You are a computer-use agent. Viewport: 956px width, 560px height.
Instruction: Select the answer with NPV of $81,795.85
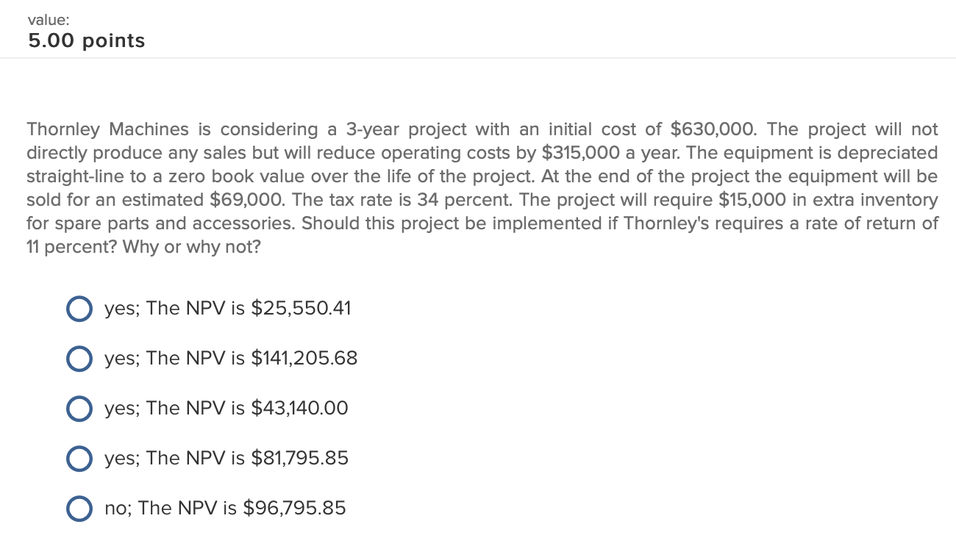point(79,459)
